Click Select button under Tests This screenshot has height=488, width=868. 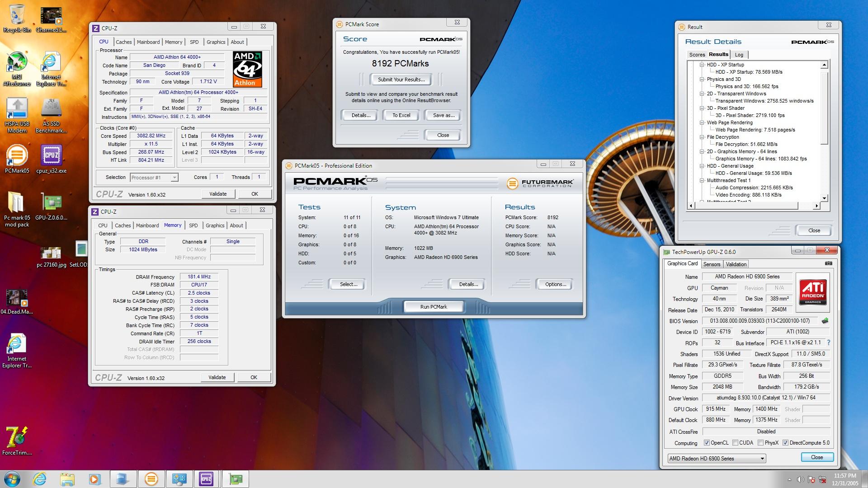point(348,284)
